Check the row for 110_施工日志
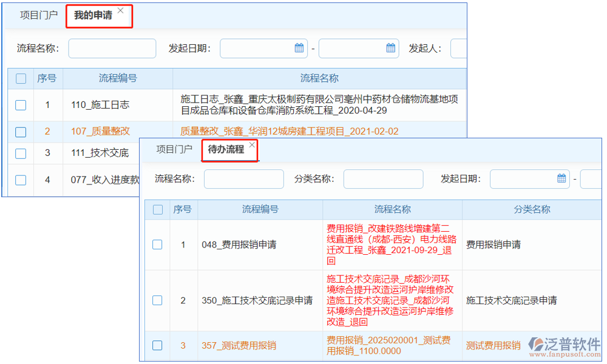Image resolution: width=607 pixels, height=364 pixels. point(20,104)
